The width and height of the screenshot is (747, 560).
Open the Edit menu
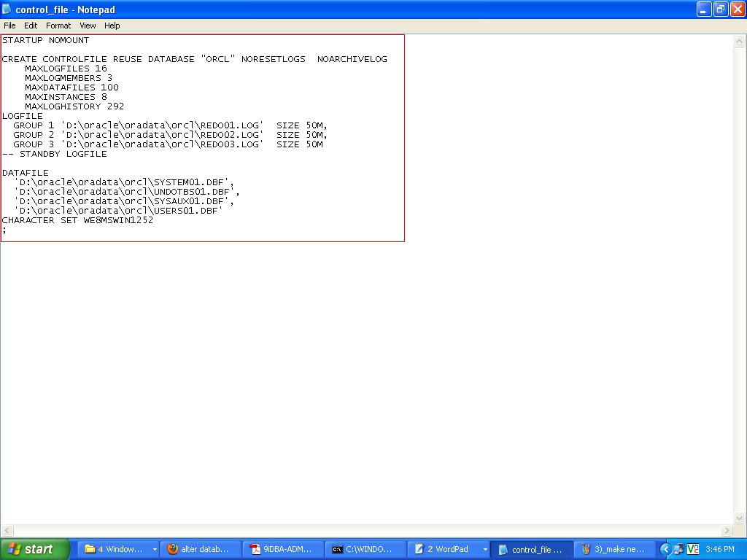point(30,25)
